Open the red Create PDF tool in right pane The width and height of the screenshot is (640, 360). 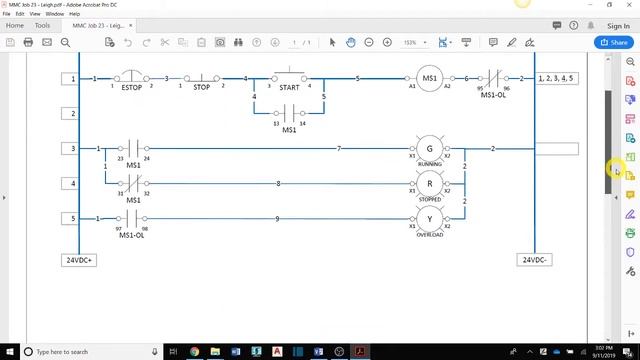[x=630, y=81]
